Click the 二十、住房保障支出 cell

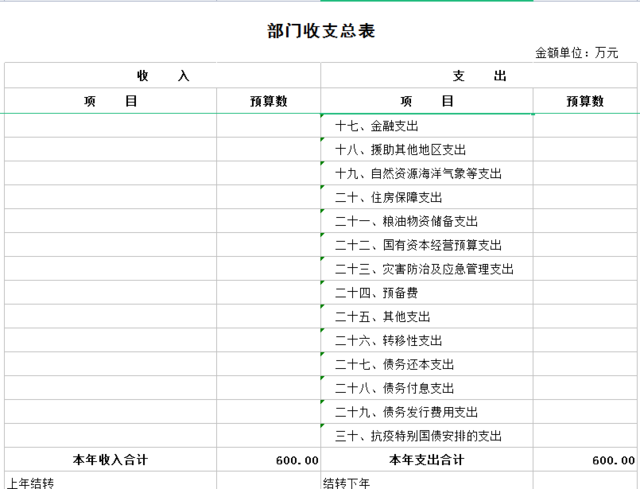pos(388,198)
